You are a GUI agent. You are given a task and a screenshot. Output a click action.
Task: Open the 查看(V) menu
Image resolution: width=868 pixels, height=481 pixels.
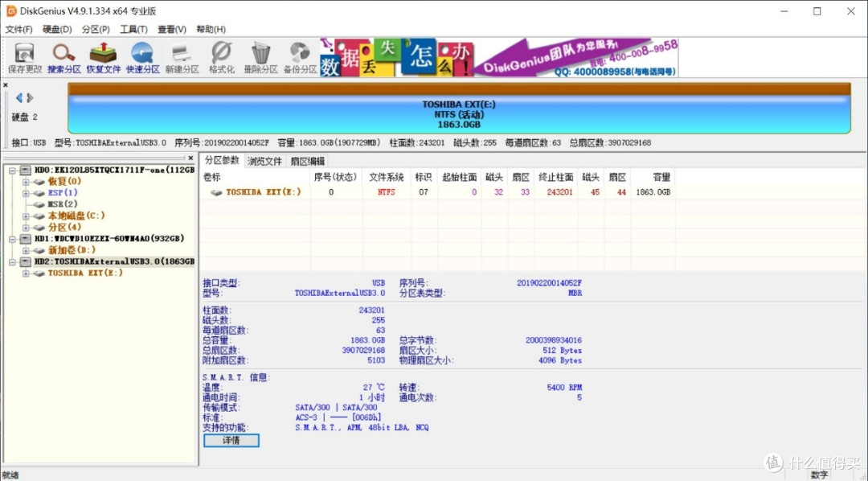click(172, 30)
